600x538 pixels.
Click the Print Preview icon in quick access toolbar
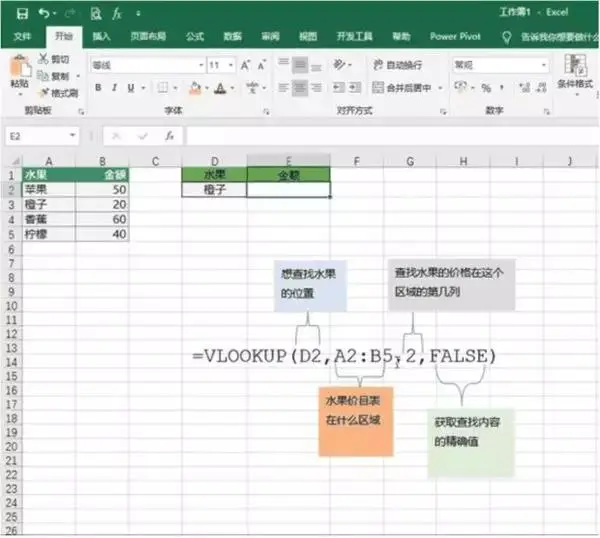(96, 14)
